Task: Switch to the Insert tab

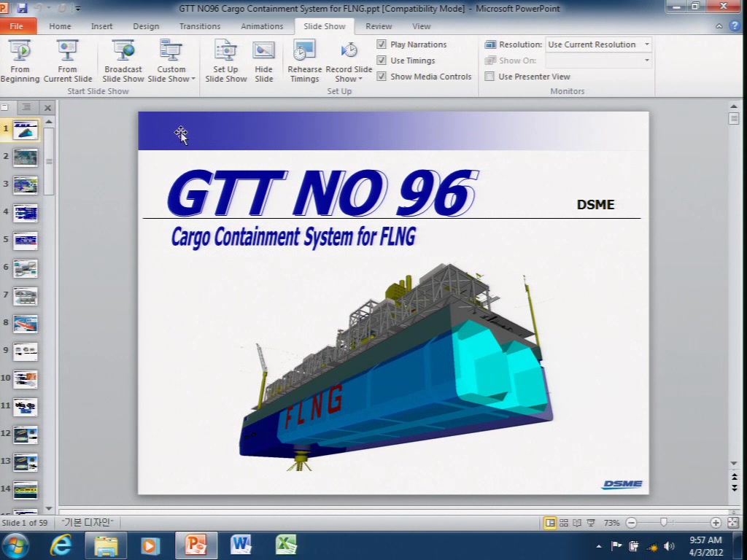Action: 102,26
